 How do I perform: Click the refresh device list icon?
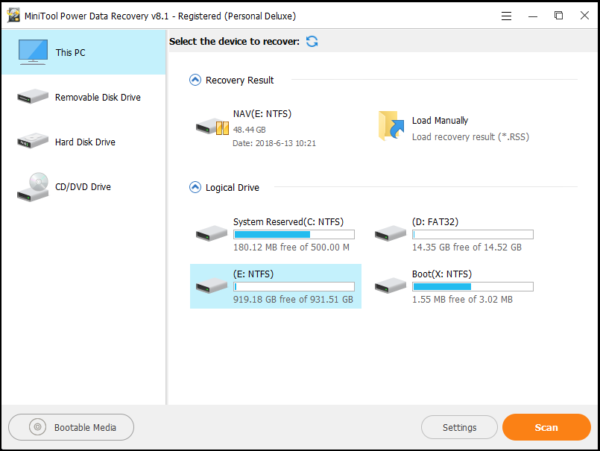pyautogui.click(x=312, y=41)
